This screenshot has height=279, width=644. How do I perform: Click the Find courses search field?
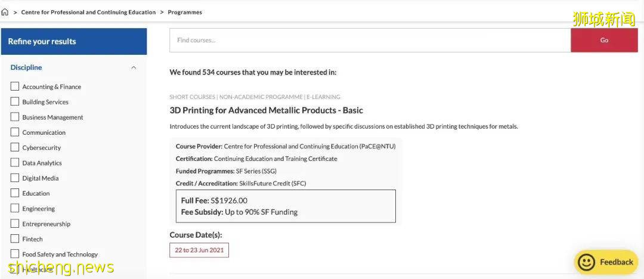point(370,40)
